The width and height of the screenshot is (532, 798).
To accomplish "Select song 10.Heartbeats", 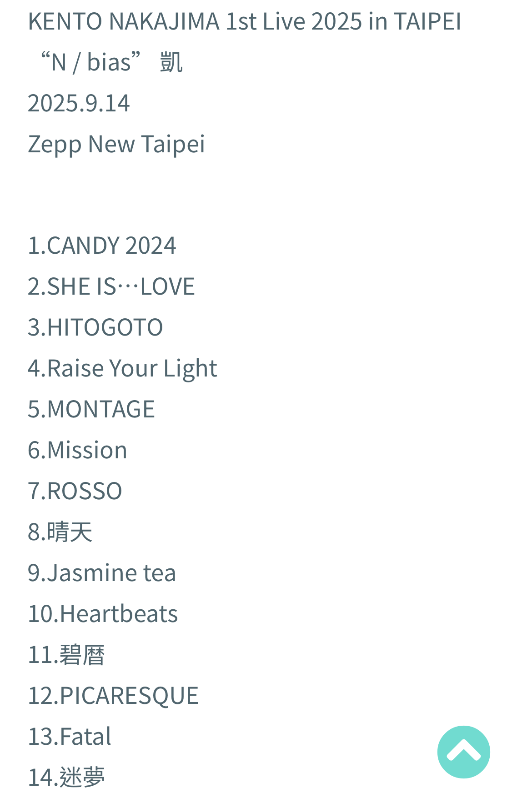I will click(x=103, y=614).
